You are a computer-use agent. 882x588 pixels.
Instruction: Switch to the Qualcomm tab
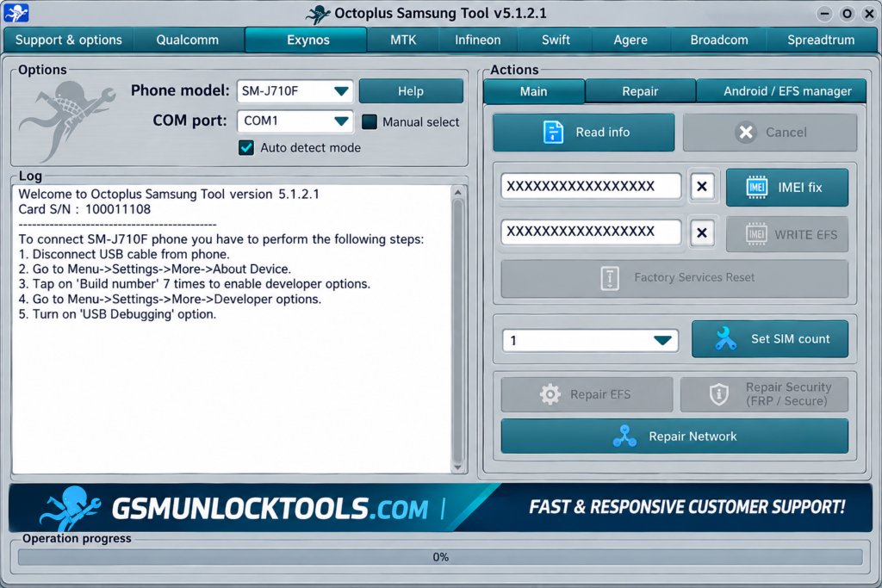[x=187, y=40]
